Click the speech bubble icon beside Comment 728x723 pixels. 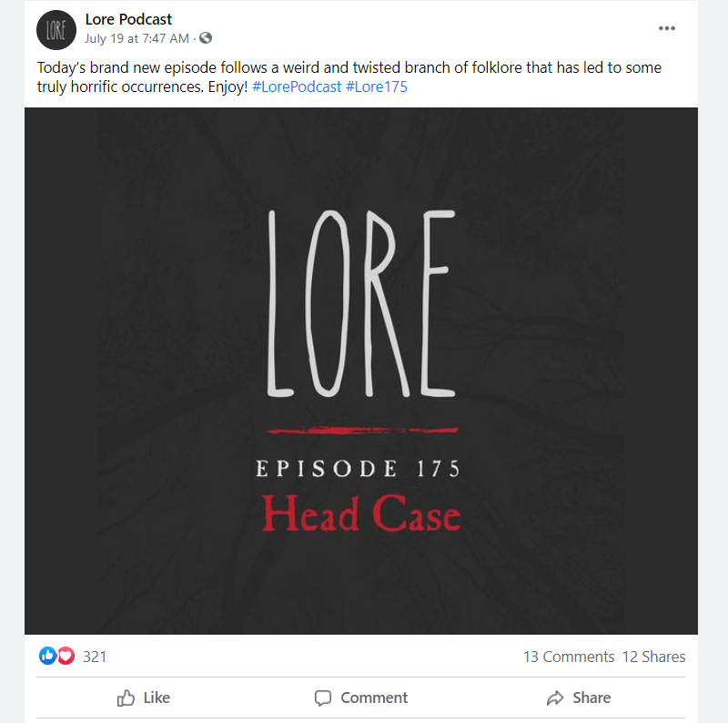pyautogui.click(x=323, y=698)
